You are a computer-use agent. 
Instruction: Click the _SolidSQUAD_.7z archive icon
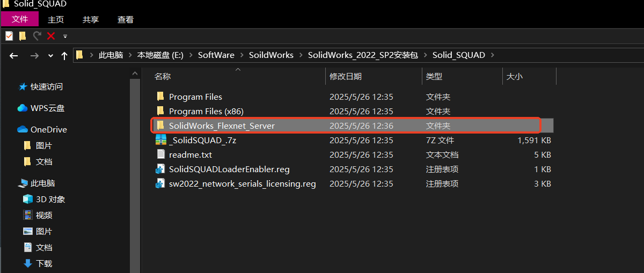(161, 140)
